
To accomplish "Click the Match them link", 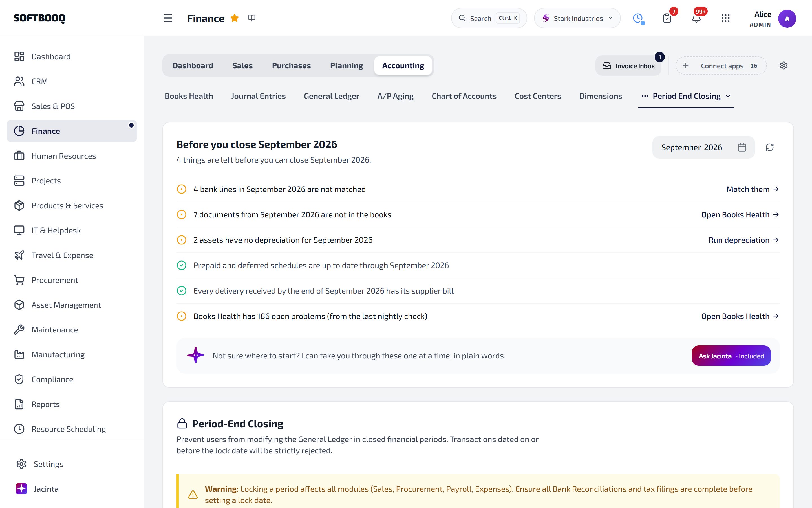I will coord(752,189).
